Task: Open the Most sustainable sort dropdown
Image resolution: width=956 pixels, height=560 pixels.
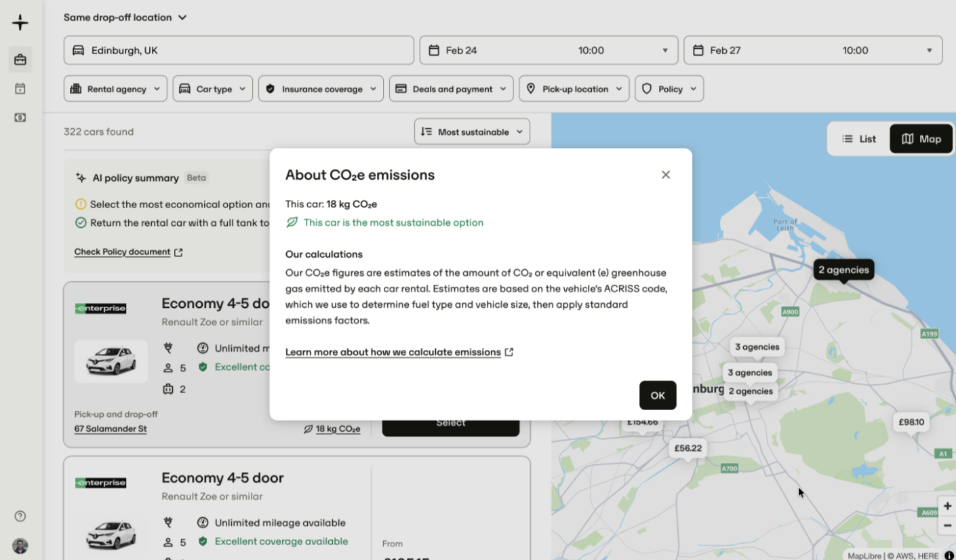Action: 472,132
